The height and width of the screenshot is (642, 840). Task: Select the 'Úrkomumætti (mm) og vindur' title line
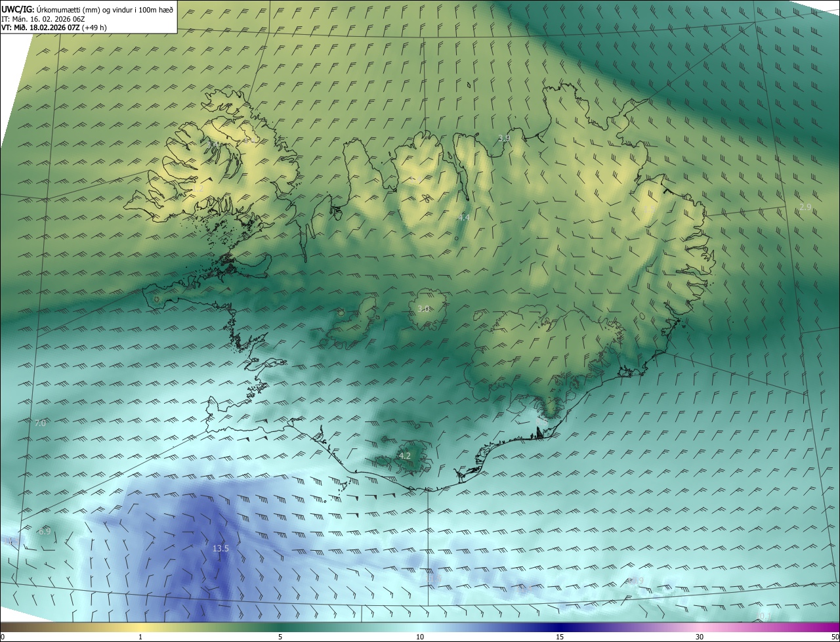point(87,9)
